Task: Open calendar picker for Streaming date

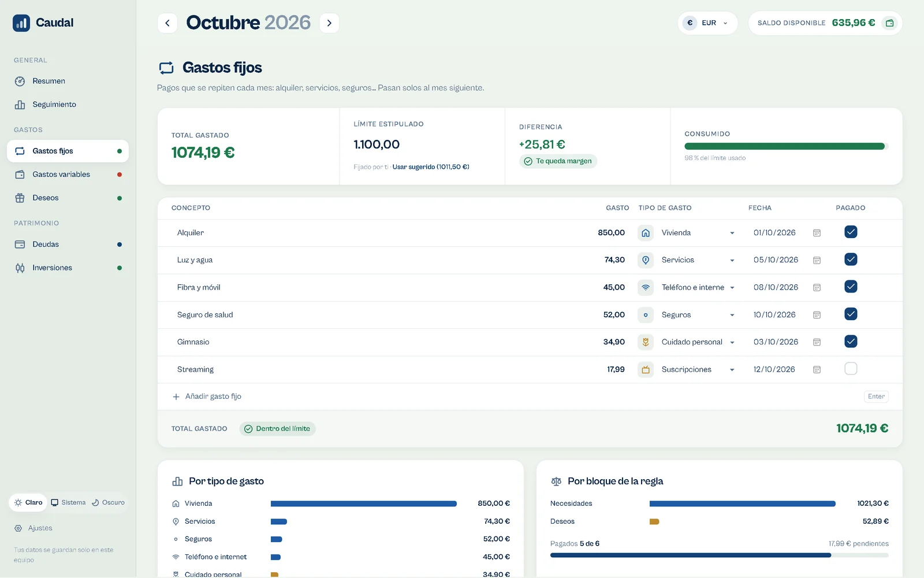Action: coord(817,369)
